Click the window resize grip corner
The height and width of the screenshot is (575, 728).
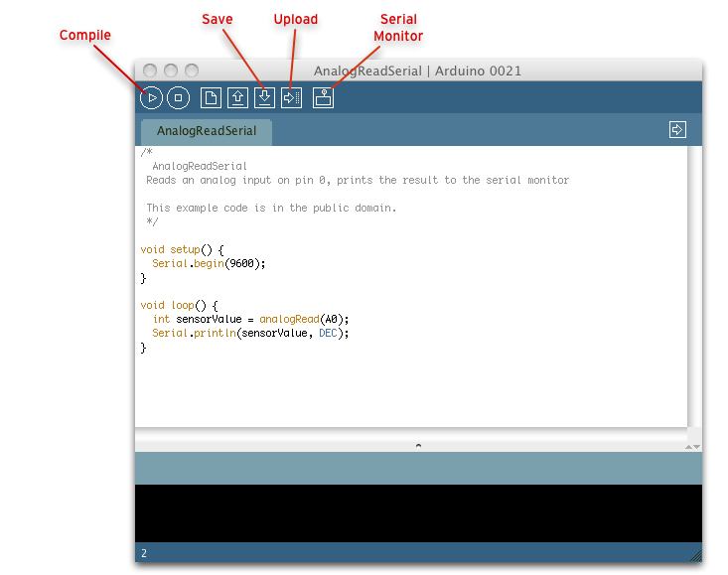coord(695,556)
